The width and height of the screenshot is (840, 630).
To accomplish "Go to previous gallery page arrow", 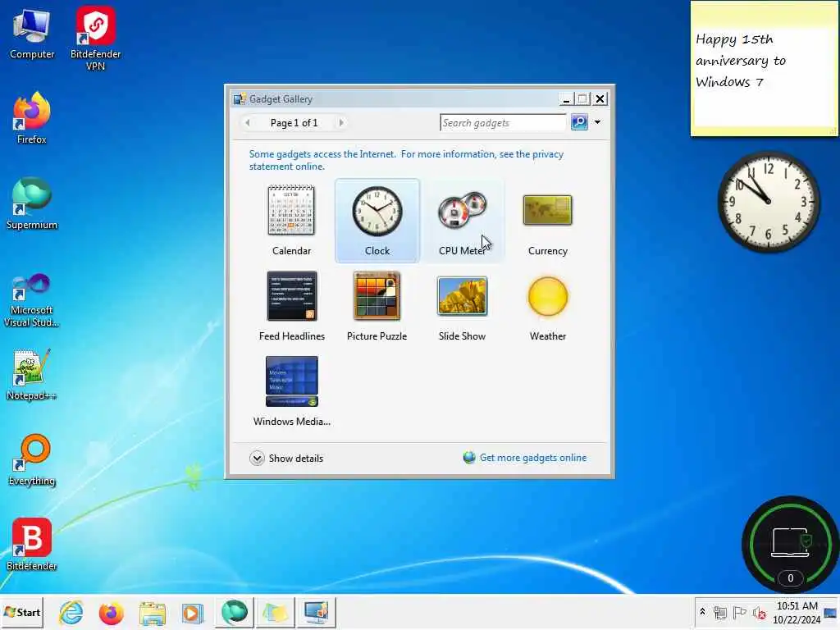I will [x=248, y=123].
